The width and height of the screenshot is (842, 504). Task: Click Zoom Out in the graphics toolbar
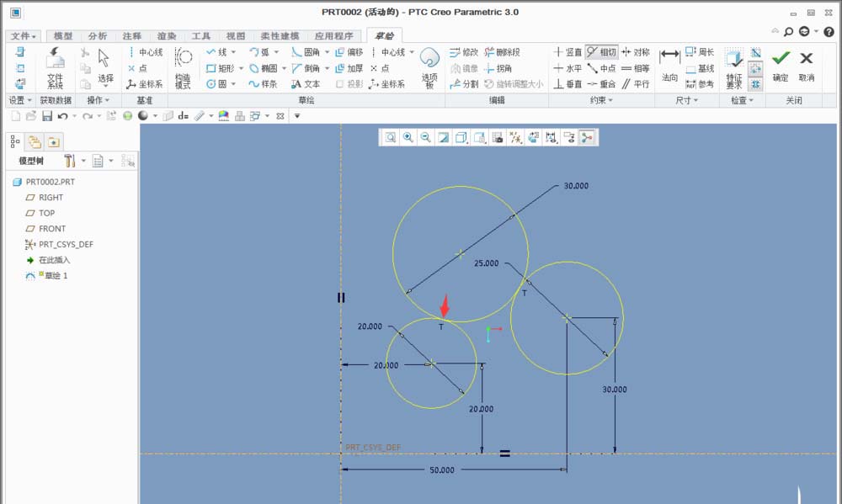426,137
